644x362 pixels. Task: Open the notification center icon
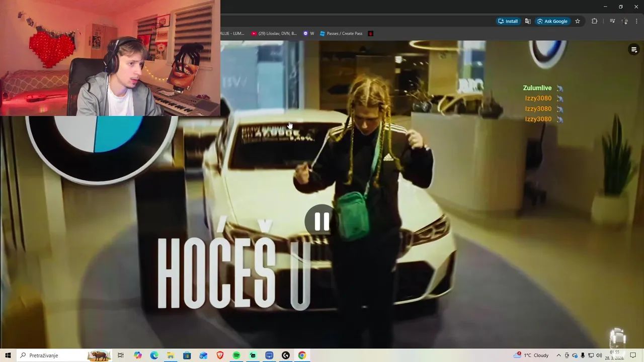pos(633,355)
